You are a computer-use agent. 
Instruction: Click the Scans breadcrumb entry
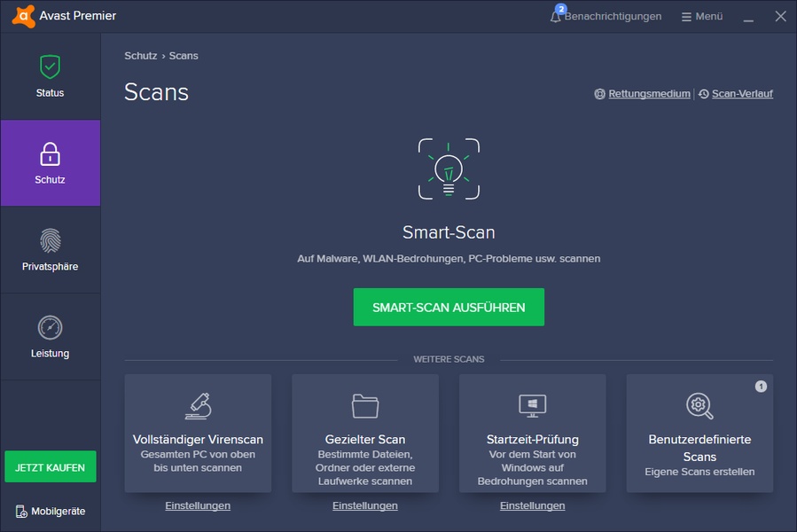pos(184,56)
